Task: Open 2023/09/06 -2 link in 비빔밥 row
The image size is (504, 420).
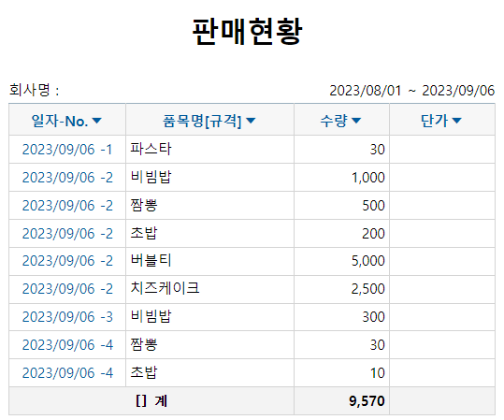Action: click(x=67, y=178)
